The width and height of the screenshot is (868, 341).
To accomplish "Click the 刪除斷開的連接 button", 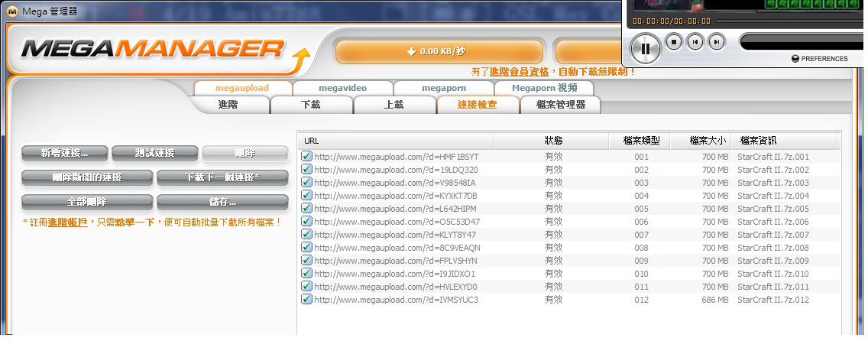I will [x=87, y=177].
